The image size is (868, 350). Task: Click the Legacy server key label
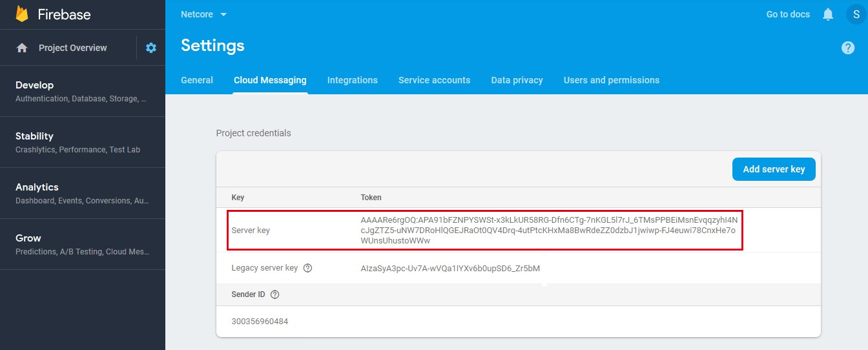265,268
